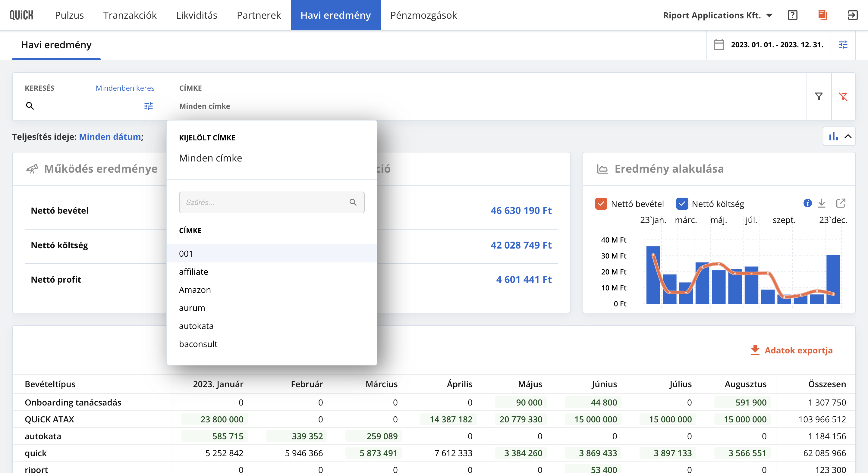Click the Összesen column header
The image size is (868, 473).
[x=827, y=384]
